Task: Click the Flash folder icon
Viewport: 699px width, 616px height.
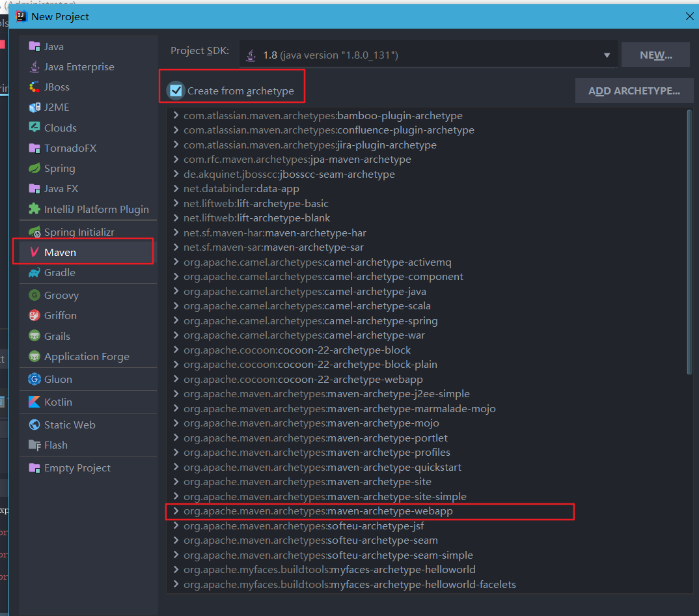Action: [x=34, y=445]
